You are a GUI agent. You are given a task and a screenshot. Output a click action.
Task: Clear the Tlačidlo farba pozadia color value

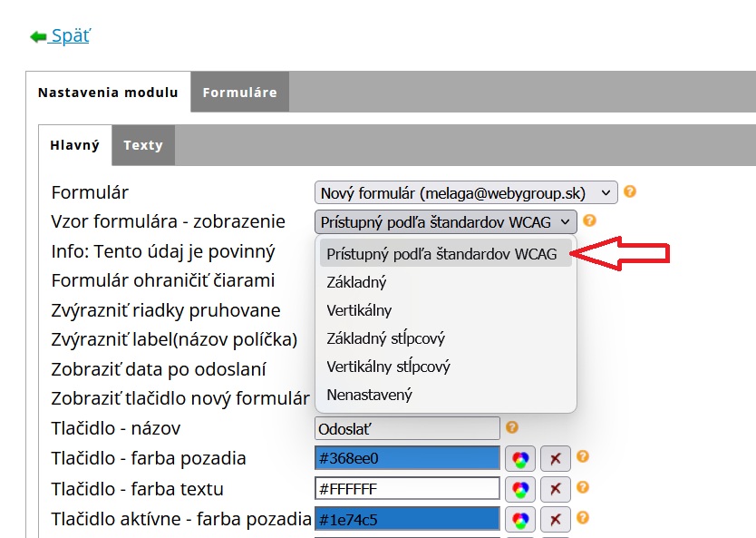click(x=555, y=458)
